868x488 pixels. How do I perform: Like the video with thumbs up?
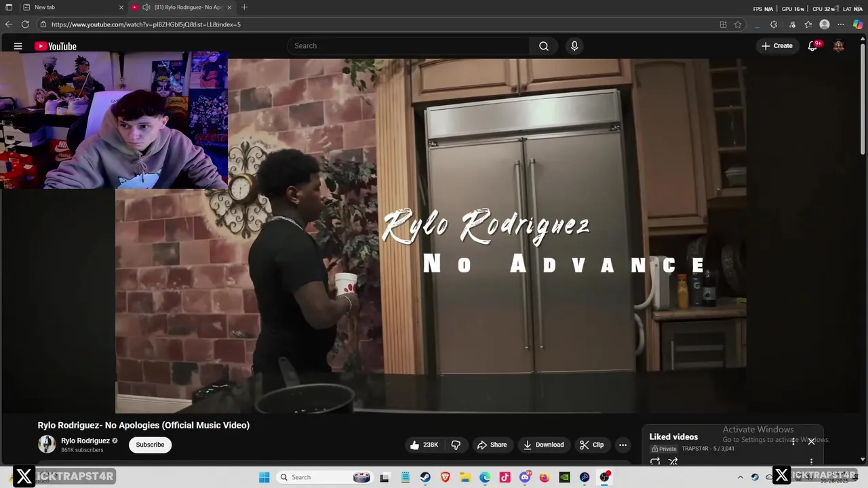coord(425,445)
